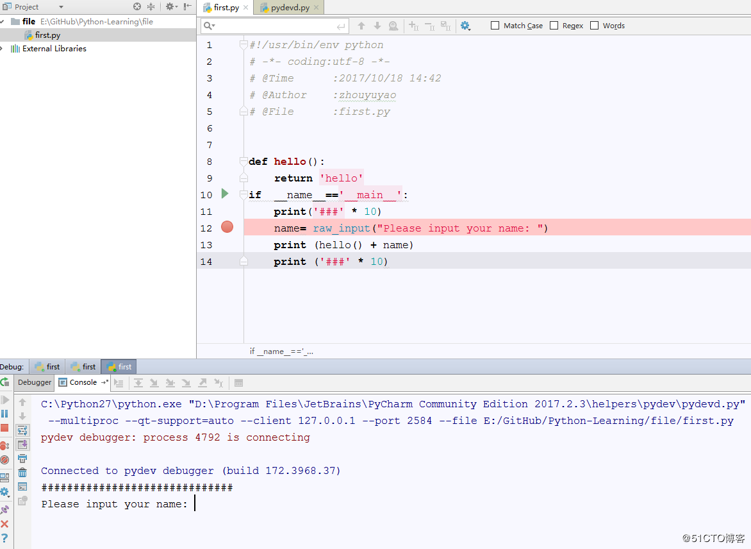Enable the Match Case checkbox
The height and width of the screenshot is (549, 751).
[495, 25]
